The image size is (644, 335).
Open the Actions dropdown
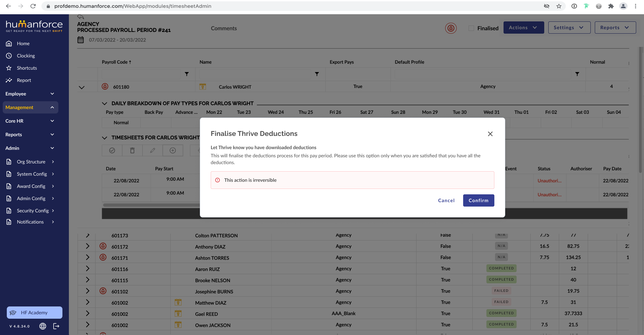pyautogui.click(x=524, y=28)
